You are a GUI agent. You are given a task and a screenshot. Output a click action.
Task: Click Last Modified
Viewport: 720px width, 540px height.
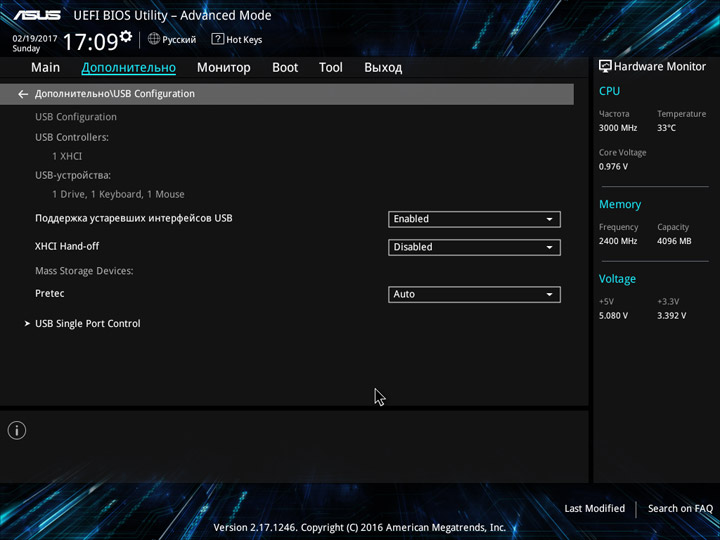595,508
